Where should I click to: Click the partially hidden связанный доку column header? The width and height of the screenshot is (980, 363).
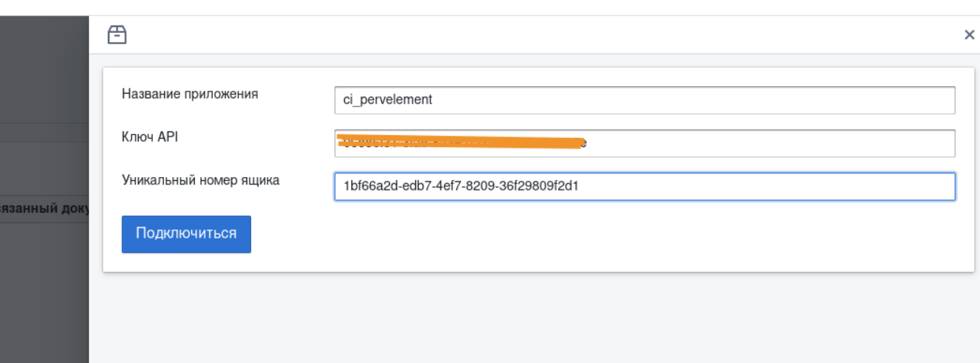(x=45, y=208)
